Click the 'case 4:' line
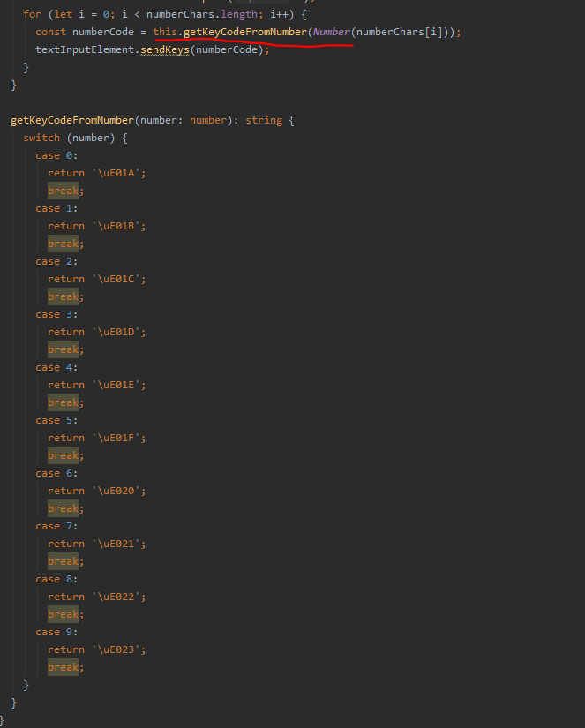This screenshot has width=585, height=728. (x=56, y=367)
